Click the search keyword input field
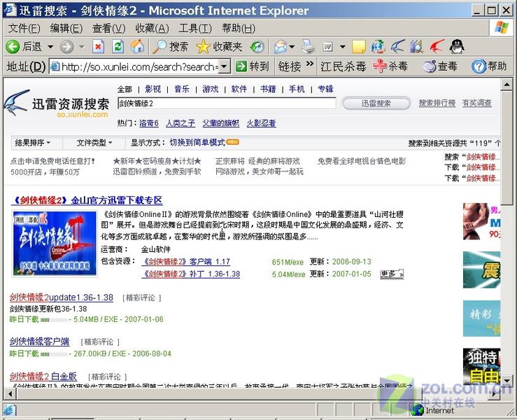This screenshot has width=517, height=420. pos(227,104)
